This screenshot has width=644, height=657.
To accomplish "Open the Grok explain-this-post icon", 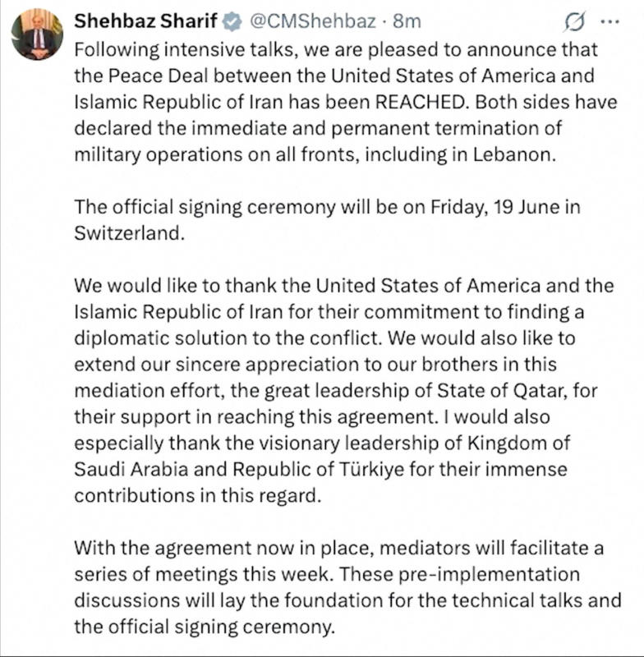I will pos(573,22).
